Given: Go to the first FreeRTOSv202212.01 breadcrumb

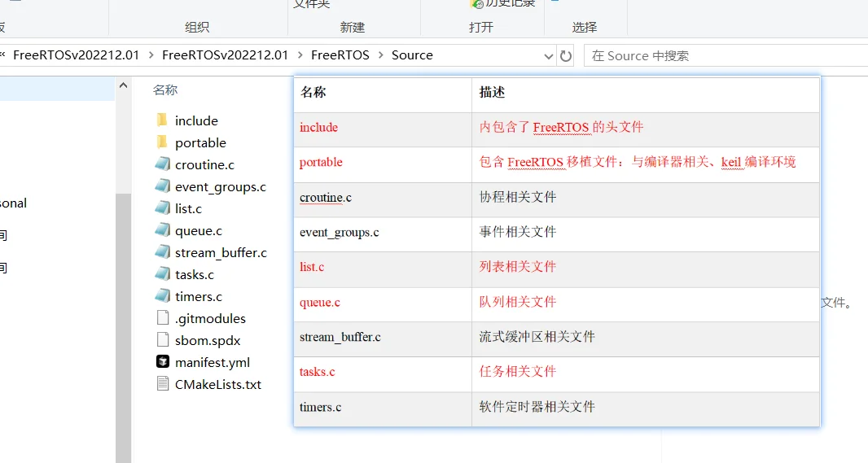Looking at the screenshot, I should 77,55.
